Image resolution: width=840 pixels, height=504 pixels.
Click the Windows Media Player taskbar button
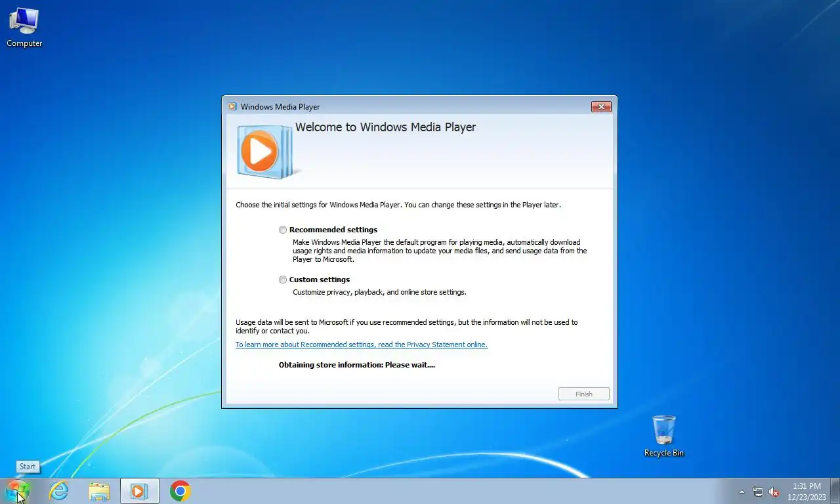tap(139, 491)
